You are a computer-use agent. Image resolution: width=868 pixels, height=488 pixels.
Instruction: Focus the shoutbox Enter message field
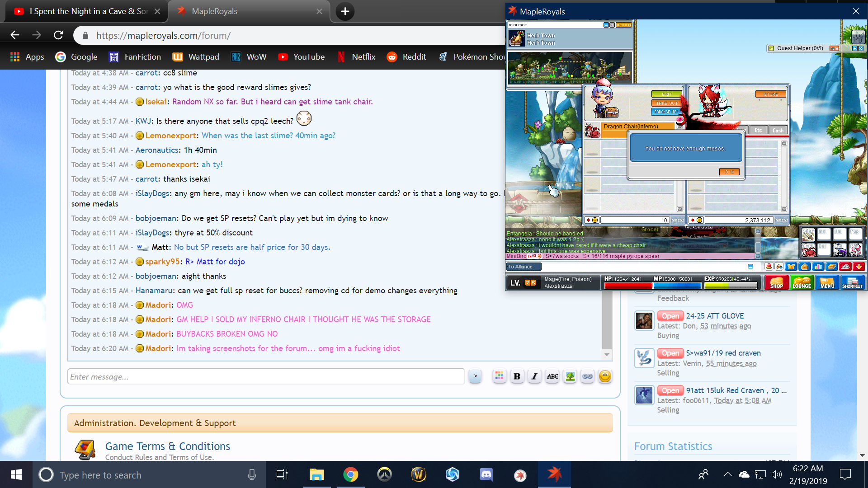point(266,376)
